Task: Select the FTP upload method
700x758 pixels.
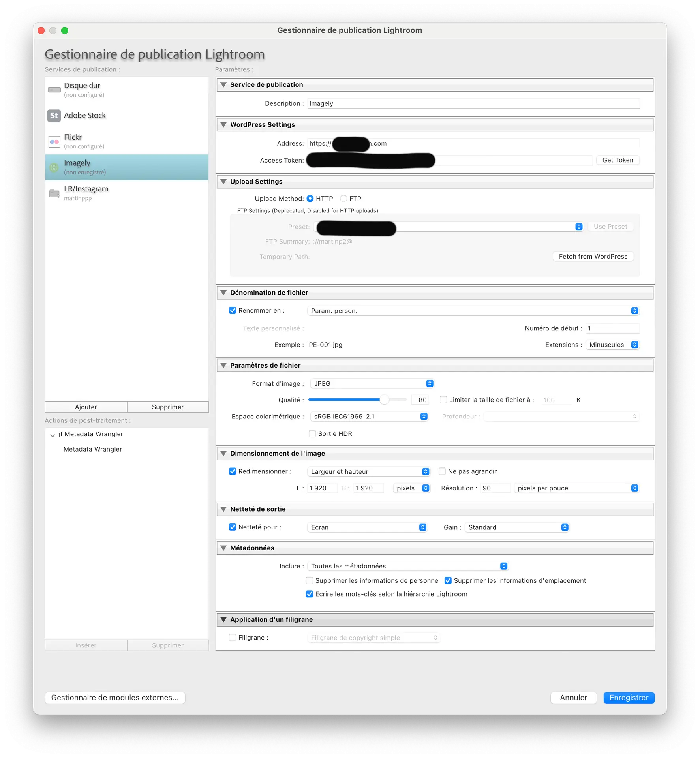Action: tap(343, 199)
